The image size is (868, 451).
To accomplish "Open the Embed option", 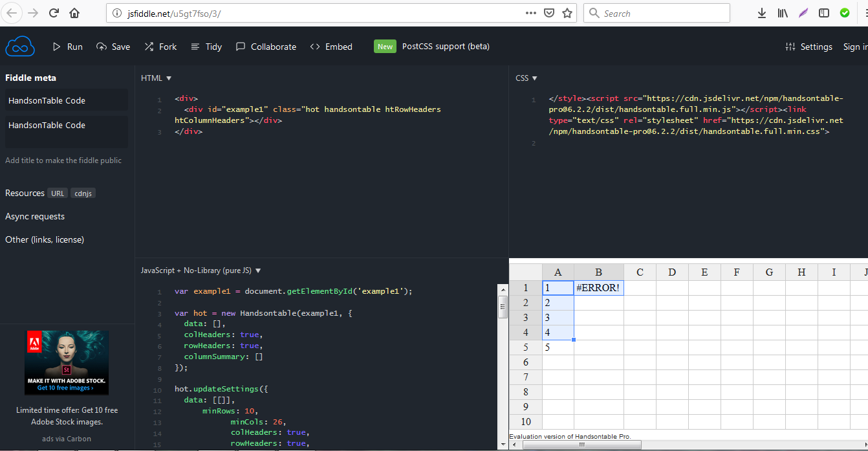I will (331, 47).
